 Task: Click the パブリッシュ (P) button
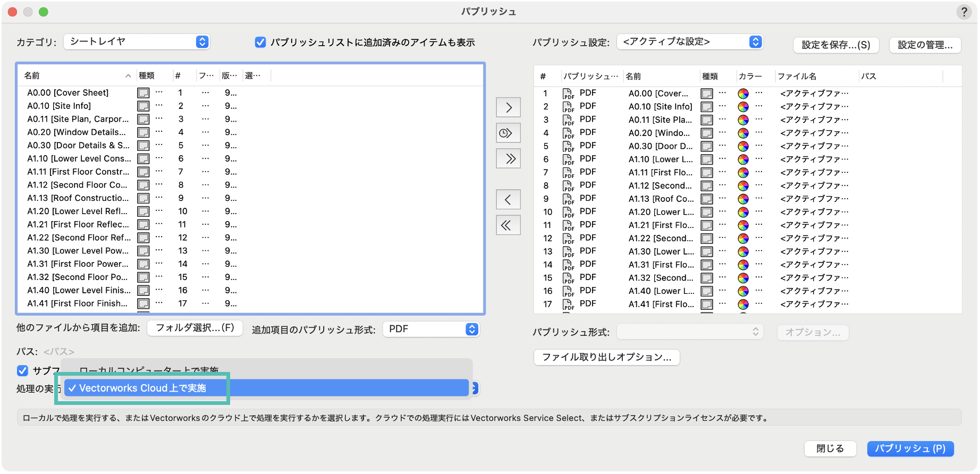tap(910, 448)
